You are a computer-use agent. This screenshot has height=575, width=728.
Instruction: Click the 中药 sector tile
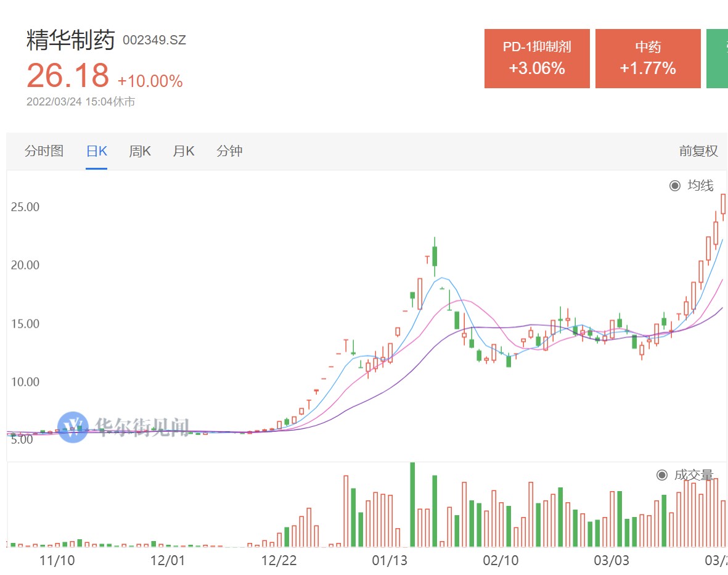pyautogui.click(x=648, y=59)
